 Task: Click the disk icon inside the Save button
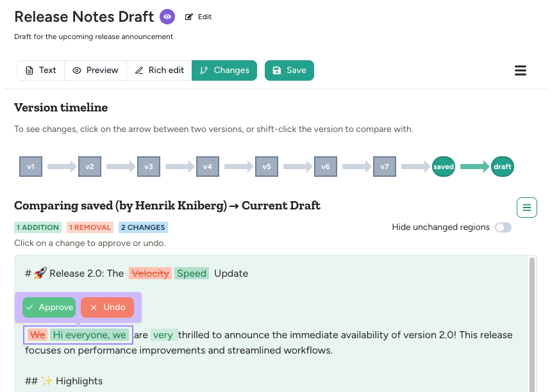click(x=278, y=70)
